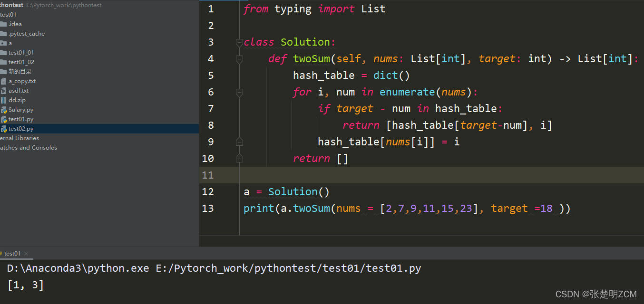Screen dimensions: 644x304
Task: Collapse the for loop fold arrow on line 6
Action: [x=239, y=92]
